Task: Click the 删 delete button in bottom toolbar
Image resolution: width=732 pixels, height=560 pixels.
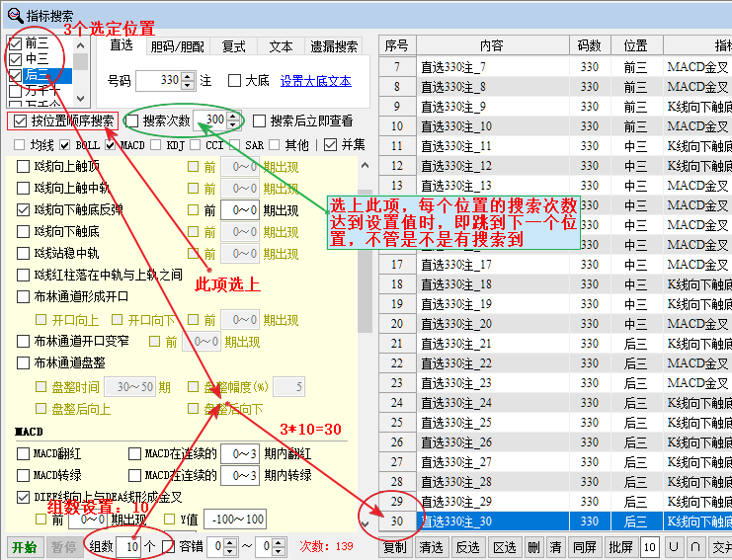Action: click(x=532, y=546)
